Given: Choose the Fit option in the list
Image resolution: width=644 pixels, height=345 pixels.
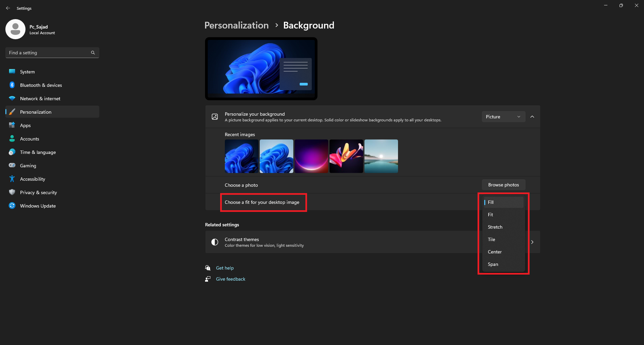Looking at the screenshot, I should pos(503,215).
